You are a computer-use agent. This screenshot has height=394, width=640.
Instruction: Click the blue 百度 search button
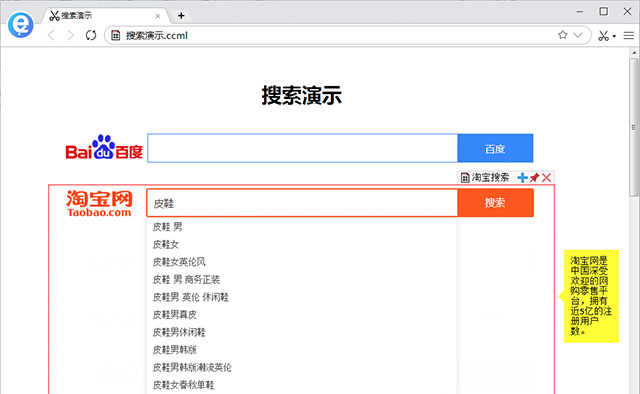click(495, 148)
